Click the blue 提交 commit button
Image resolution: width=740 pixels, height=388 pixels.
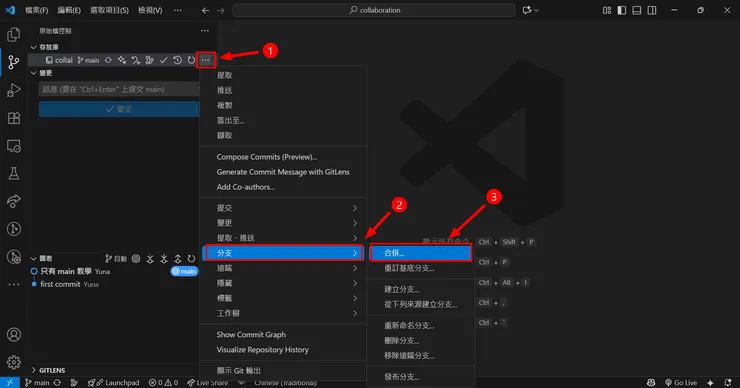pyautogui.click(x=117, y=109)
